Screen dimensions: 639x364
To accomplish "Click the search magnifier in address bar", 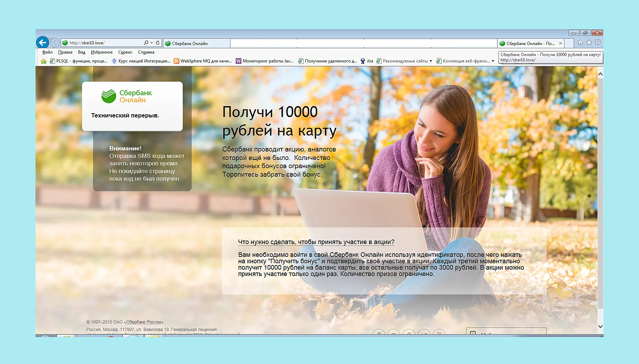I will pos(146,43).
